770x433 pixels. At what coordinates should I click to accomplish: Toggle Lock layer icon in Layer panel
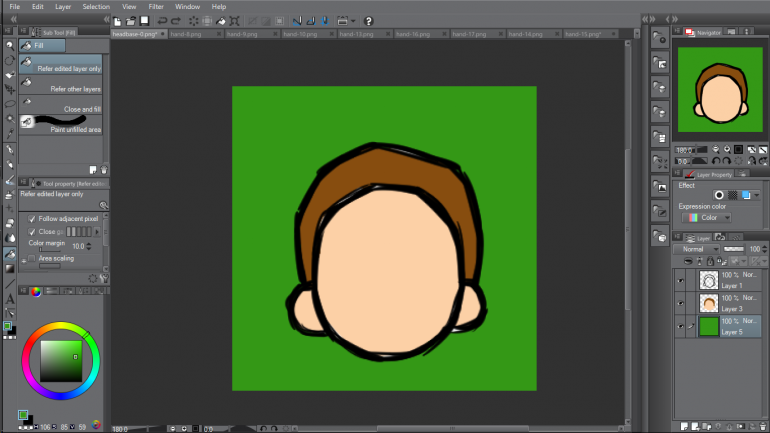(x=710, y=261)
